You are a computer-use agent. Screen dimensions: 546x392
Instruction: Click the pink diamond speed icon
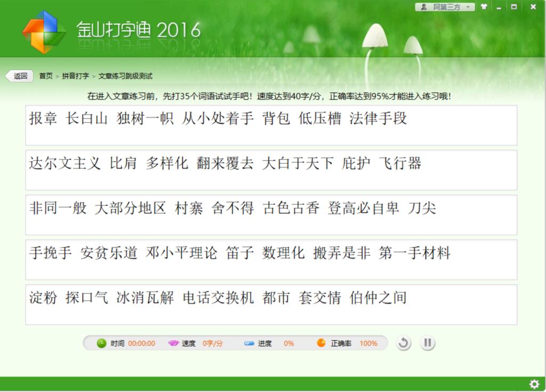[x=173, y=343]
